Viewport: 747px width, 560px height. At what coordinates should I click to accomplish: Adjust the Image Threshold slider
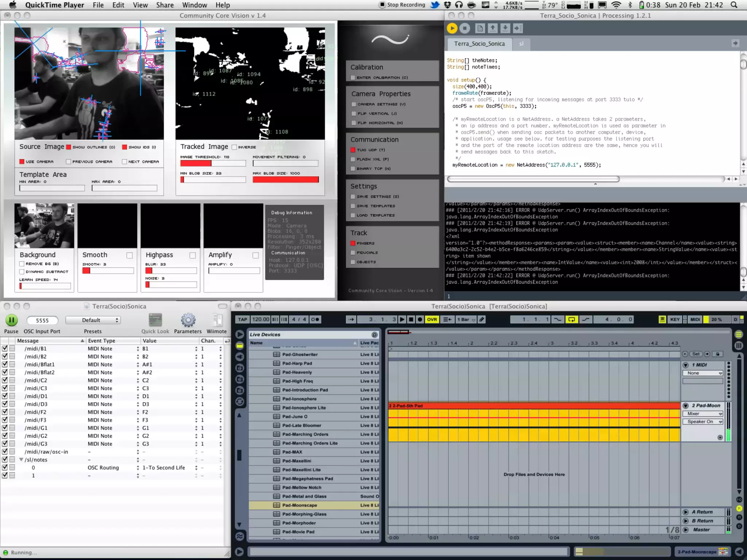point(213,164)
